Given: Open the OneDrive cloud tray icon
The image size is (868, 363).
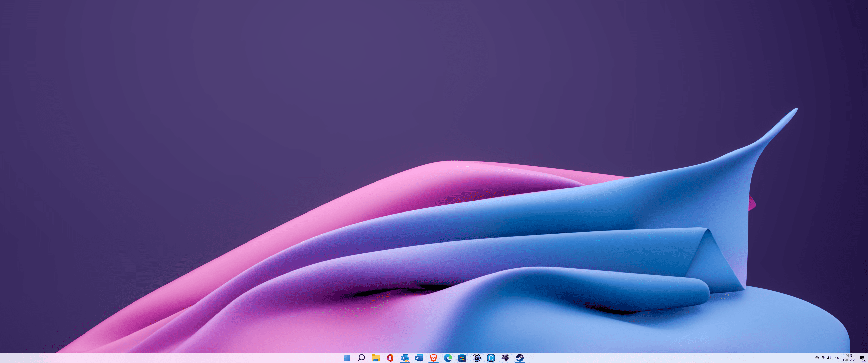Looking at the screenshot, I should pos(817,358).
